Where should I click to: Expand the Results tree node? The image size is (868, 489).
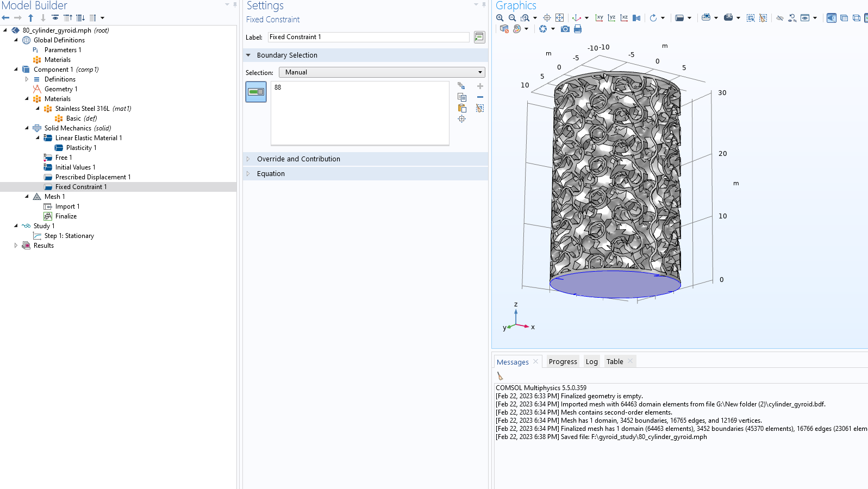tap(16, 246)
